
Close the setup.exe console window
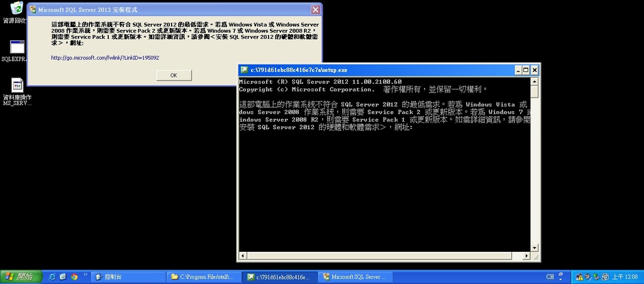(x=535, y=70)
